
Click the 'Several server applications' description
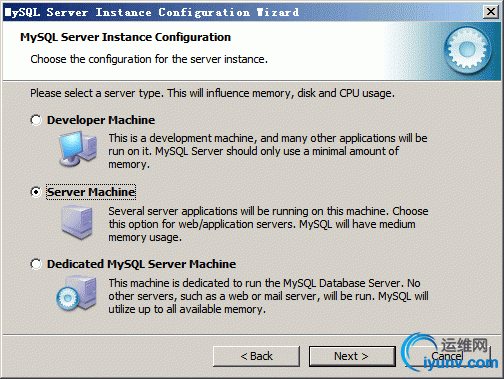268,224
